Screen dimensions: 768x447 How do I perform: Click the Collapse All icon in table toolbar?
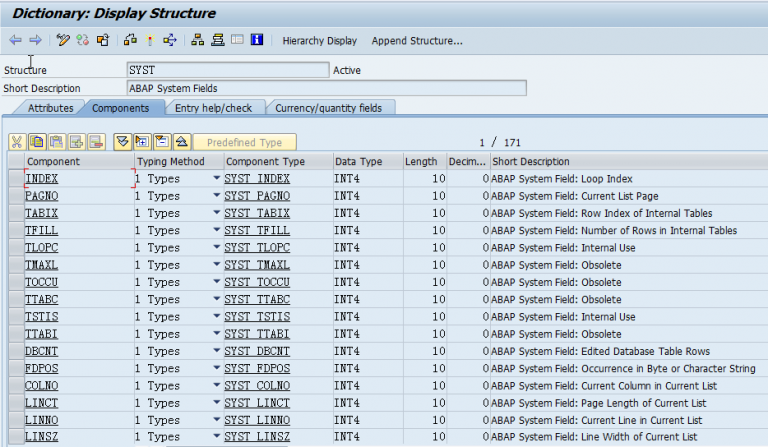tap(161, 142)
